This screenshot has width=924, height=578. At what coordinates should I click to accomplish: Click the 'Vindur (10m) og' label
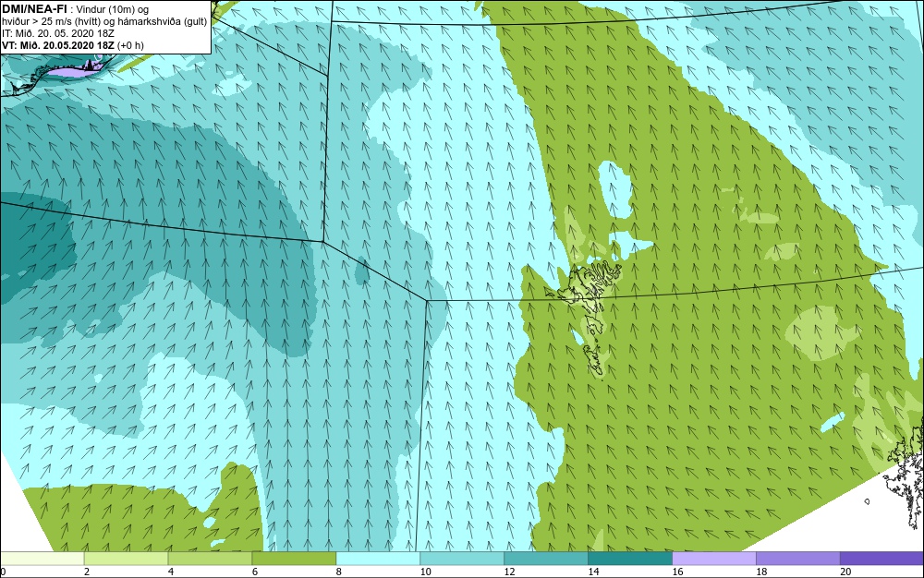point(113,9)
